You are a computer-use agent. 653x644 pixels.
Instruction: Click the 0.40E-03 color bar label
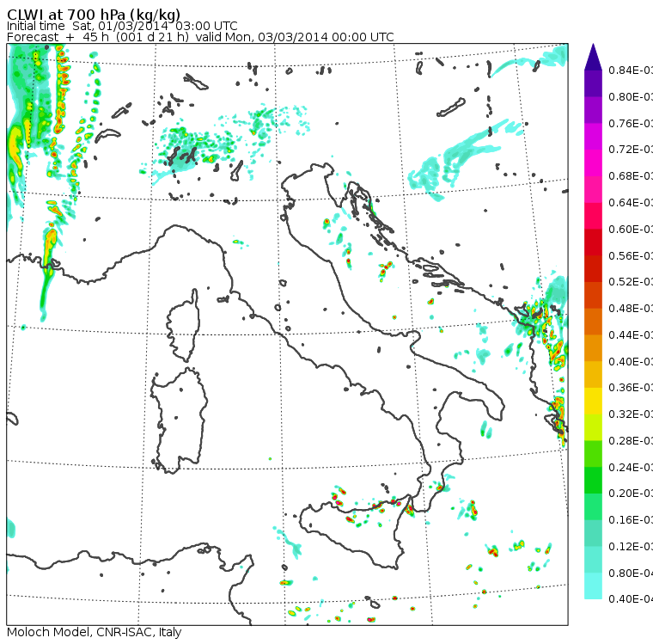[x=631, y=361]
